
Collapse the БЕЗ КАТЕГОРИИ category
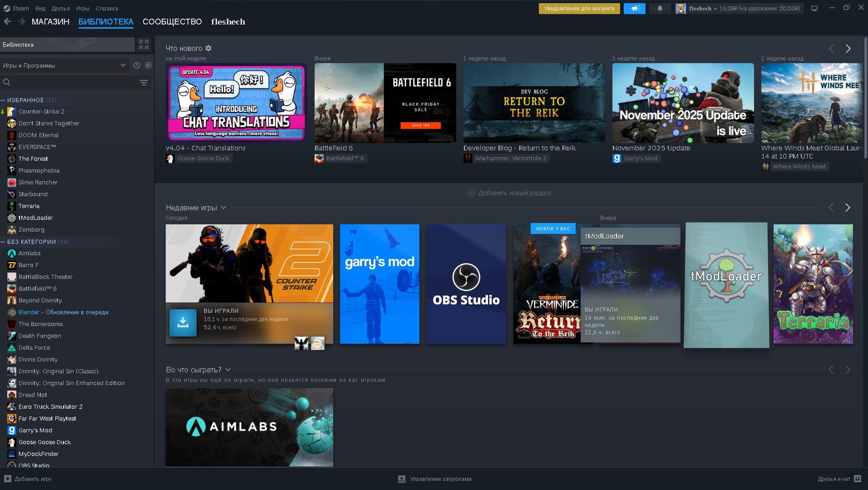[3, 242]
